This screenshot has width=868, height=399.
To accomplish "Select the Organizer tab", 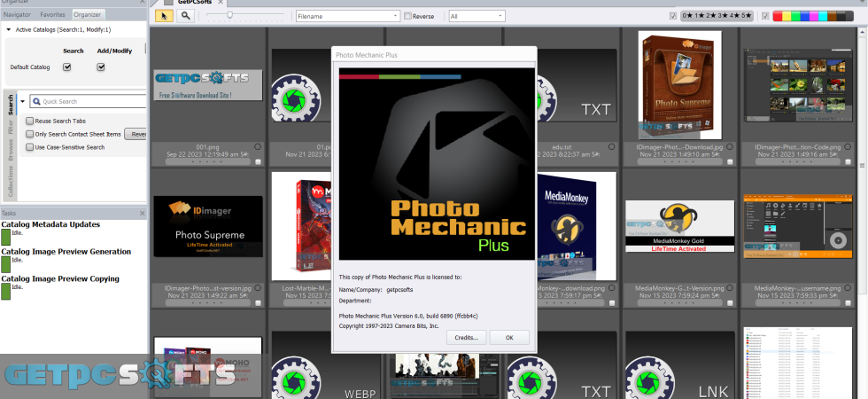I will 88,14.
